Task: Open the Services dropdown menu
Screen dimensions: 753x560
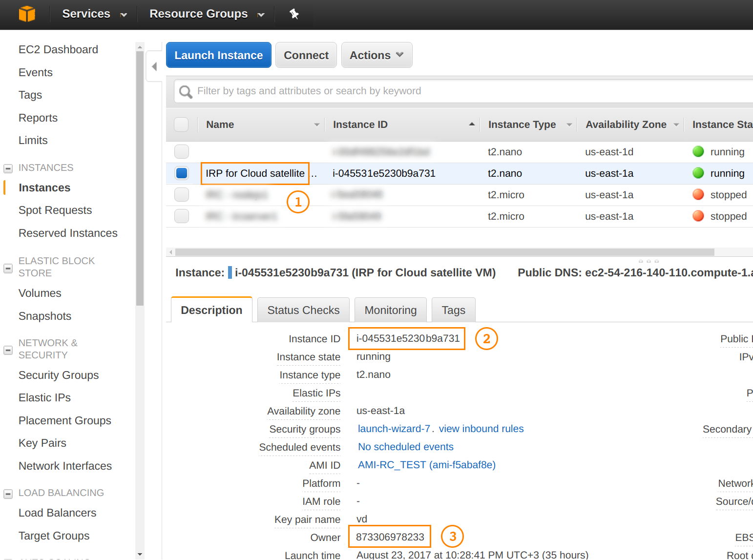Action: pyautogui.click(x=94, y=14)
